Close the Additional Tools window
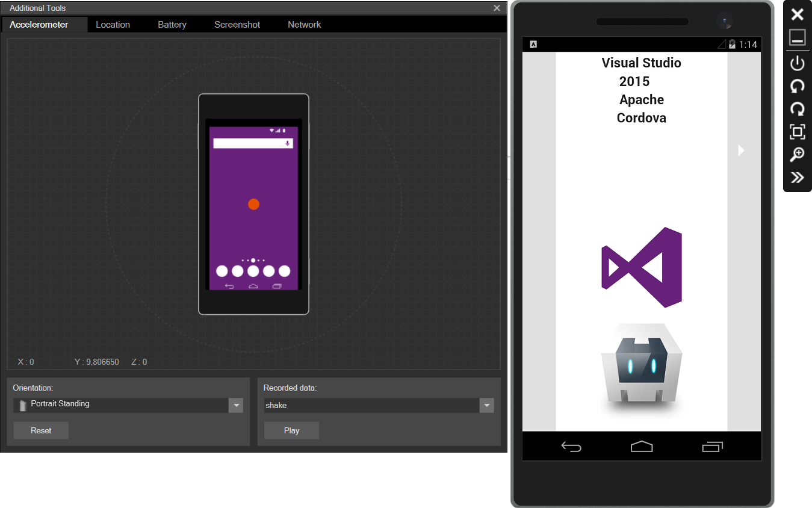812x508 pixels. [497, 8]
